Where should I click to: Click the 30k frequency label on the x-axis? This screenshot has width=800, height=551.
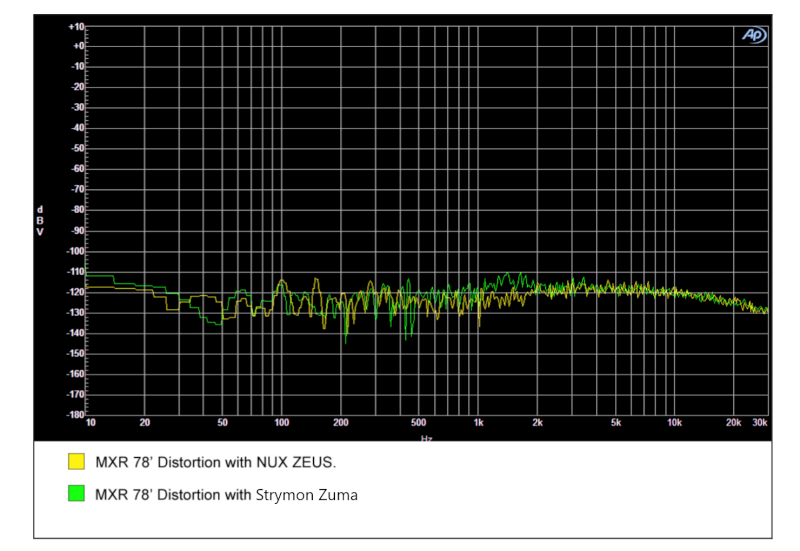point(759,423)
